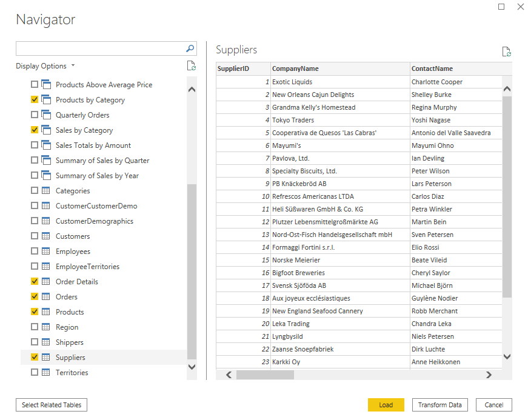Select the Employees tree item label
Viewport: 528px width, 420px height.
pos(73,252)
